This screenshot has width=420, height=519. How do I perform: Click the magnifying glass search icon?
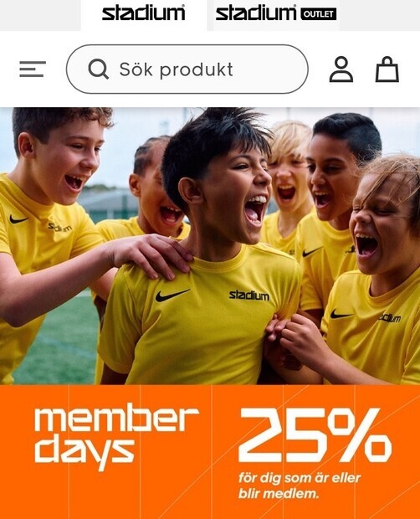pyautogui.click(x=98, y=69)
